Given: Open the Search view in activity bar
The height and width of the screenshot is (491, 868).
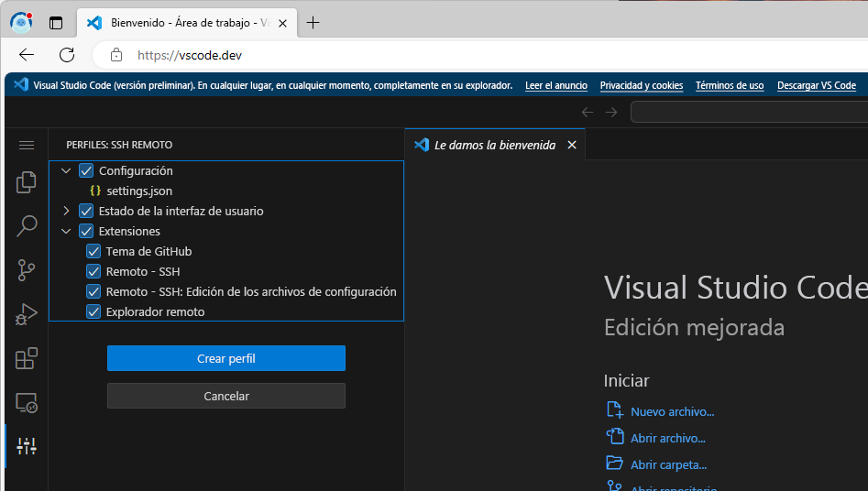Looking at the screenshot, I should (x=27, y=226).
